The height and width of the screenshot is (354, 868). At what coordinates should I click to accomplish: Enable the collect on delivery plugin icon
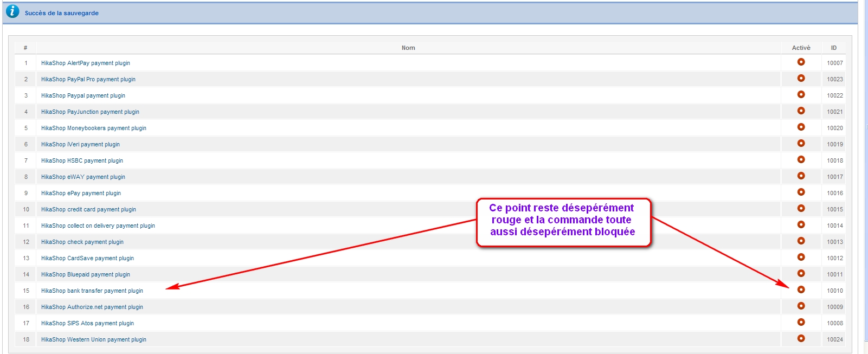(801, 225)
